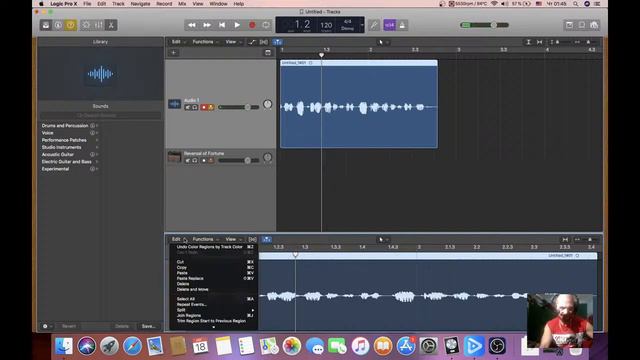Image resolution: width=640 pixels, height=360 pixels.
Task: Add a new track with the plus button
Action: (x=173, y=53)
